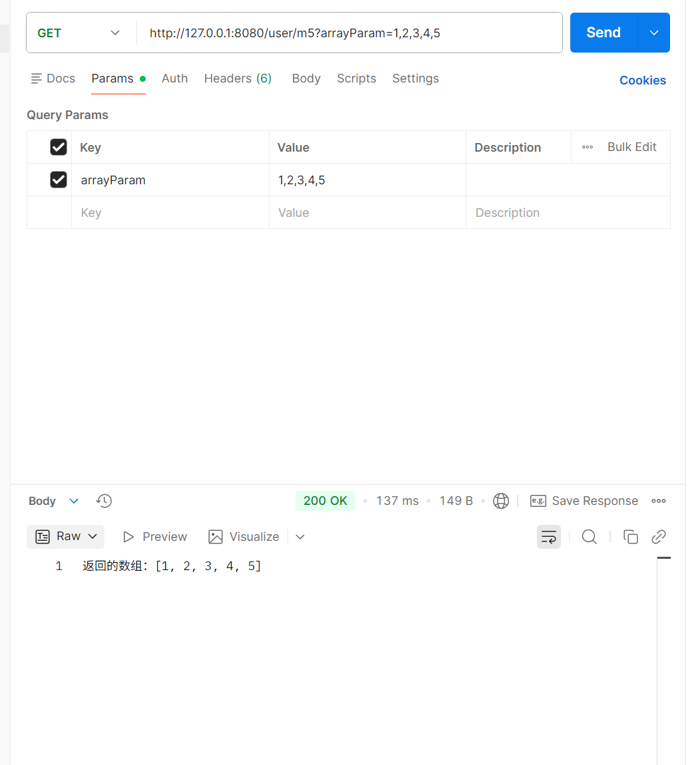This screenshot has height=765, width=700.
Task: Click the empty Description placeholder cell
Action: [x=568, y=212]
